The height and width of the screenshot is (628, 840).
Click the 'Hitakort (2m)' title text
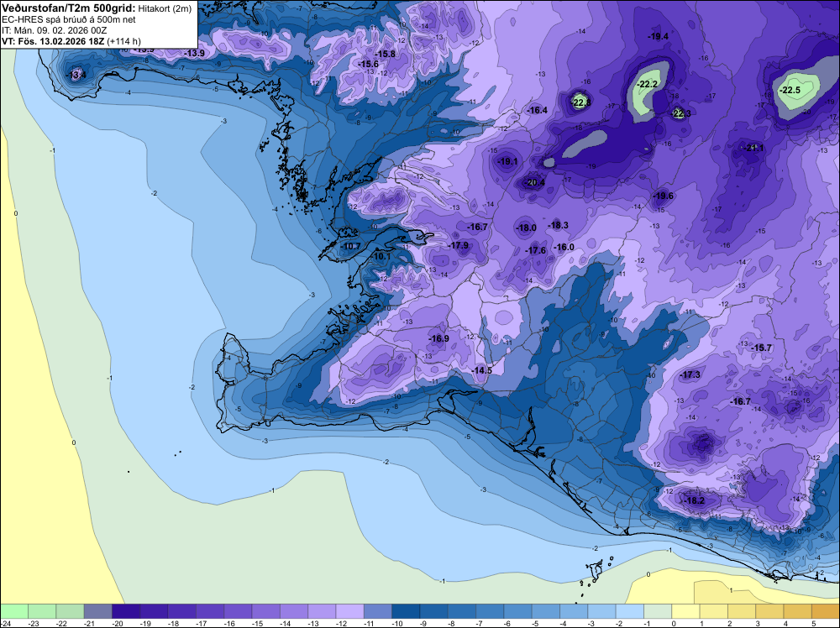tap(165, 8)
